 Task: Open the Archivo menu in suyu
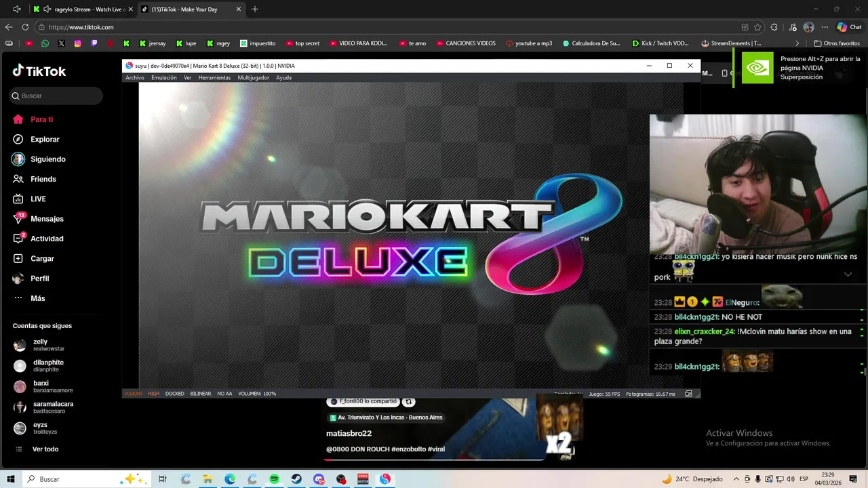click(x=135, y=78)
